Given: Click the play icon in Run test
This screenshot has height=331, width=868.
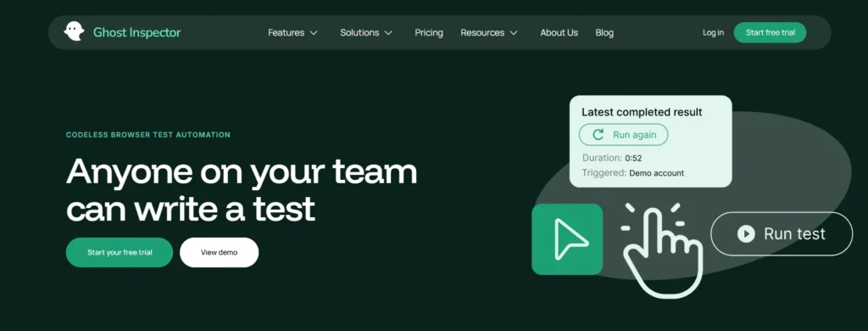Looking at the screenshot, I should 746,234.
